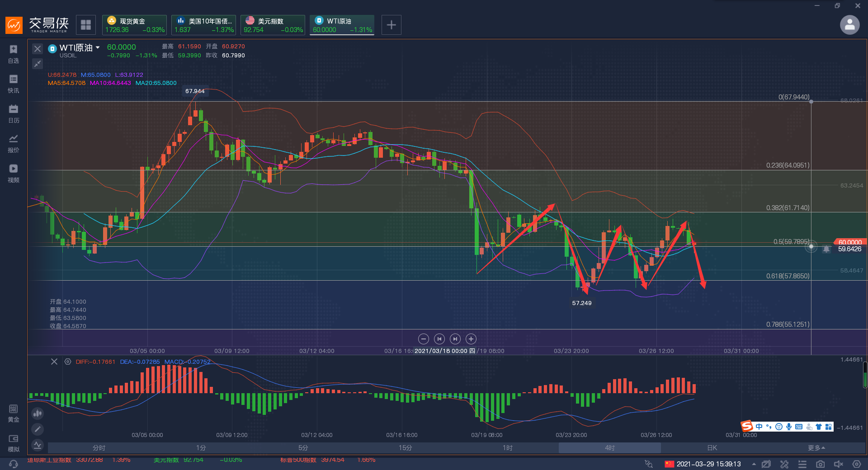Image resolution: width=868 pixels, height=470 pixels.
Task: Click the 交易侠 Trader Master logo
Action: coord(37,25)
